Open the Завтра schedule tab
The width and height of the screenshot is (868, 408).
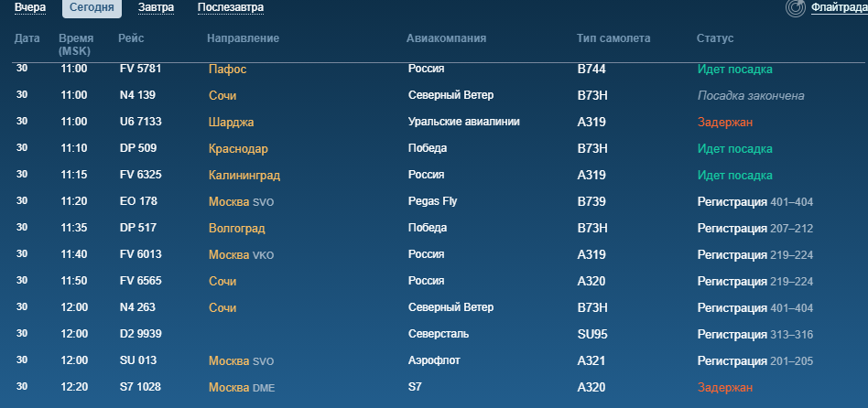pyautogui.click(x=156, y=7)
